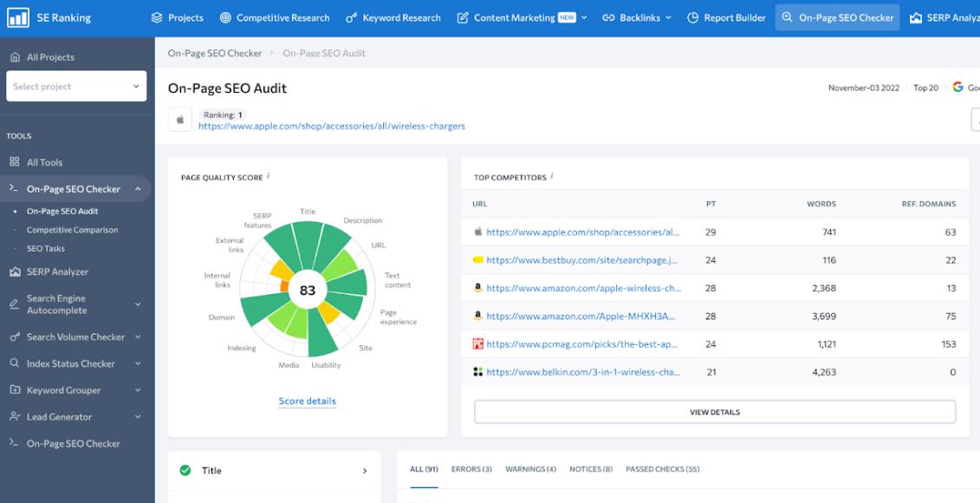Click the SE Ranking logo icon
980x503 pixels.
17,17
